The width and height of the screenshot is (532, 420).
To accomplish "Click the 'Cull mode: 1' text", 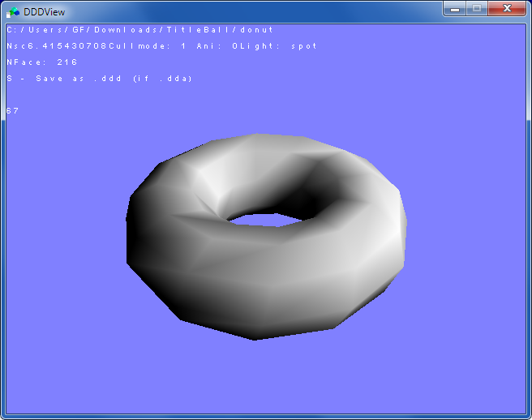I will click(x=148, y=46).
